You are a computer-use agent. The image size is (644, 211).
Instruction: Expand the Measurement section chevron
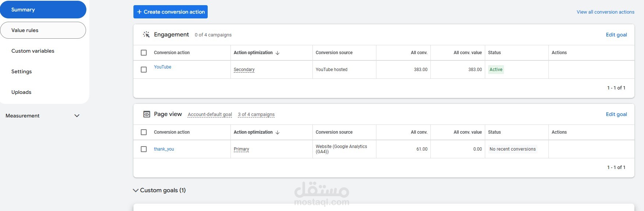(77, 116)
